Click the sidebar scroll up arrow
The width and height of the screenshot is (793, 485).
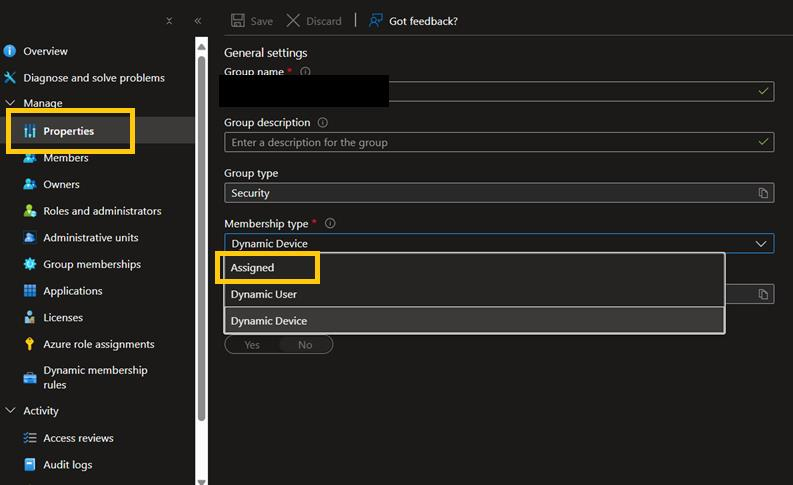201,47
